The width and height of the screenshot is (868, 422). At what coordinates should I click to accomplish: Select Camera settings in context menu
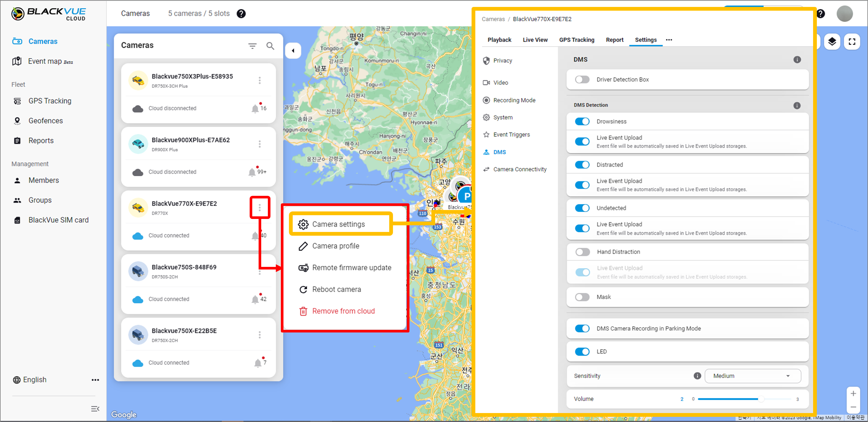tap(341, 224)
